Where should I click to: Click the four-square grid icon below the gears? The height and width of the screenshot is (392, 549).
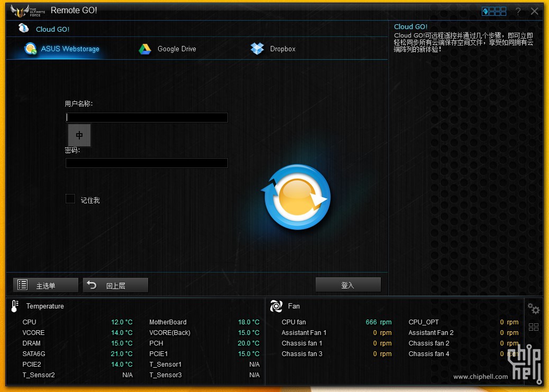[x=534, y=327]
